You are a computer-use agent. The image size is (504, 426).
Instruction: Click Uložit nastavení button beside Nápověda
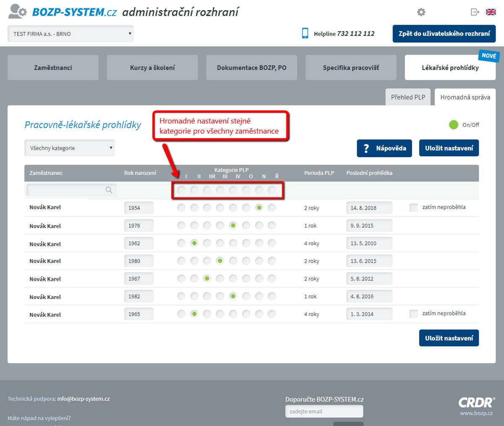coord(449,148)
